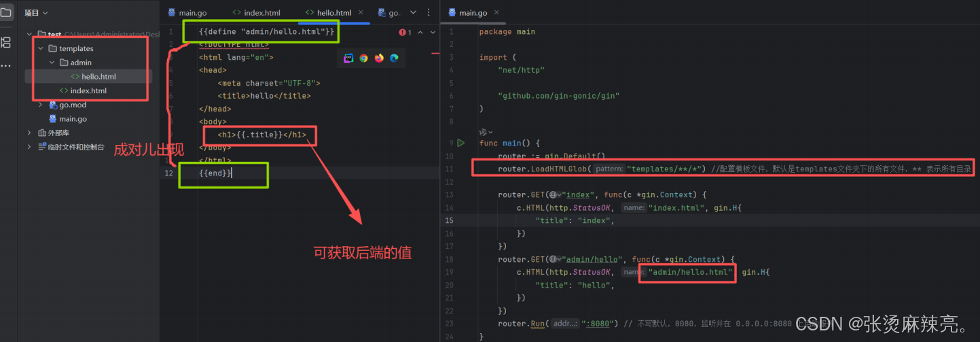This screenshot has width=980, height=342.
Task: Click the globe icon before "admin/hello" route
Action: [554, 259]
